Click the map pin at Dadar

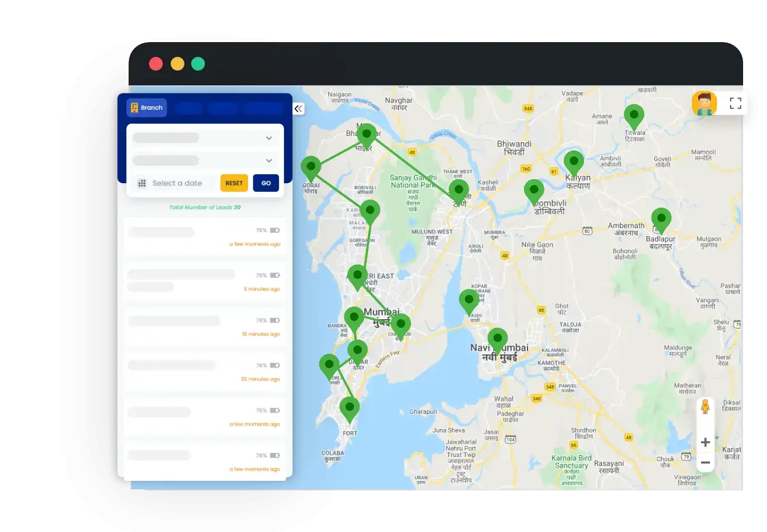click(x=357, y=353)
